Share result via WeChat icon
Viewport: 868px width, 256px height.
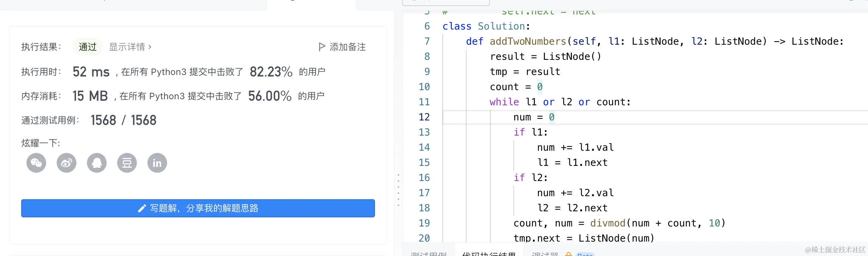tap(36, 163)
